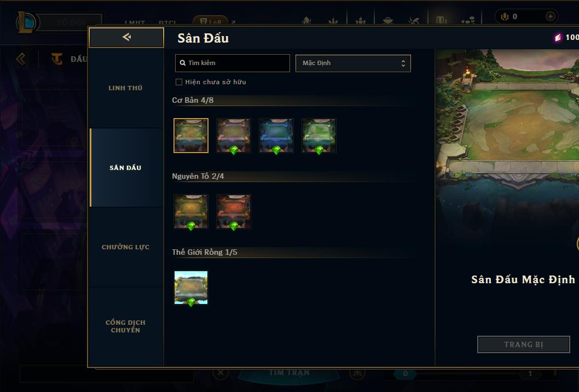This screenshot has width=579, height=392.
Task: Select the Sân Đấu tab
Action: [x=126, y=168]
